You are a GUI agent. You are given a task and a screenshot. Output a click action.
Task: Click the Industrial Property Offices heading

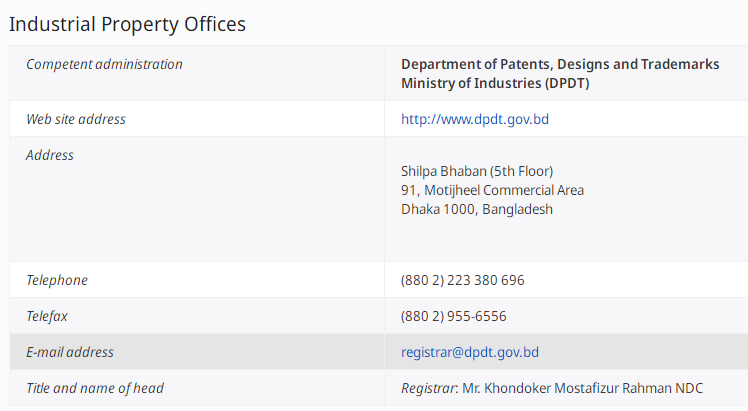127,24
